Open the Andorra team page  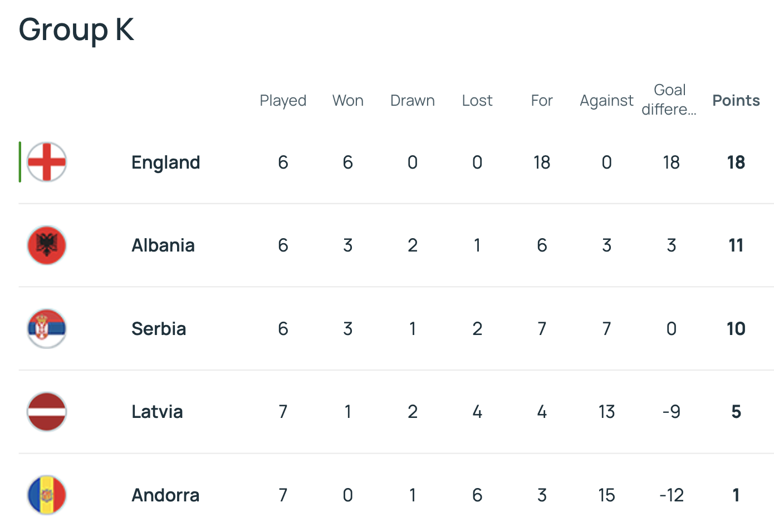(x=165, y=495)
